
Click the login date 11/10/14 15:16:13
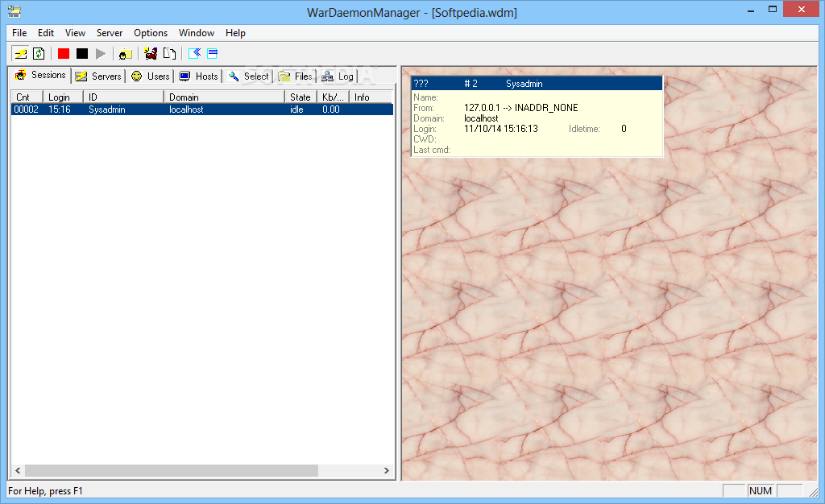pos(501,129)
